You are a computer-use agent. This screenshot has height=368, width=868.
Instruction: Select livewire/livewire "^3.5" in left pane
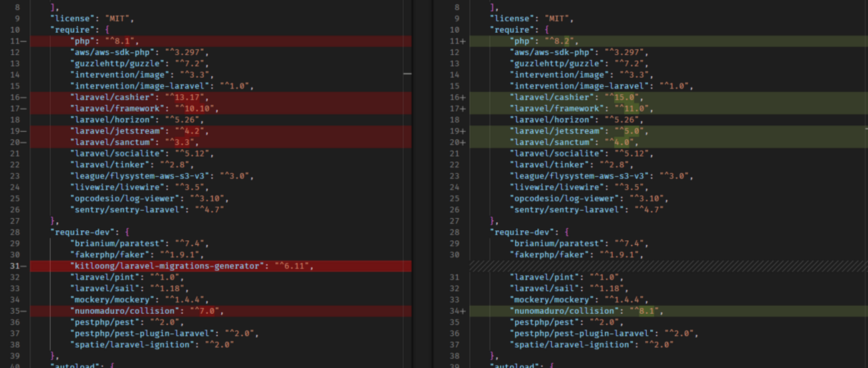(x=138, y=187)
